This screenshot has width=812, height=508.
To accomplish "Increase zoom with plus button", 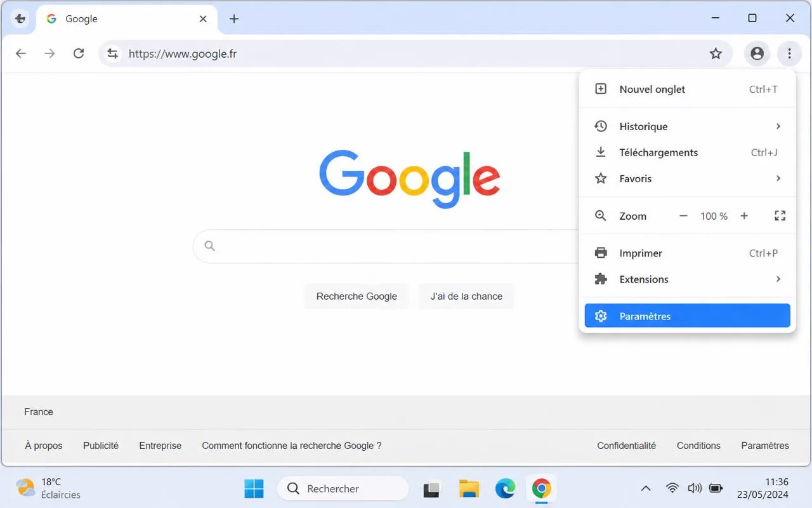I will pyautogui.click(x=744, y=216).
